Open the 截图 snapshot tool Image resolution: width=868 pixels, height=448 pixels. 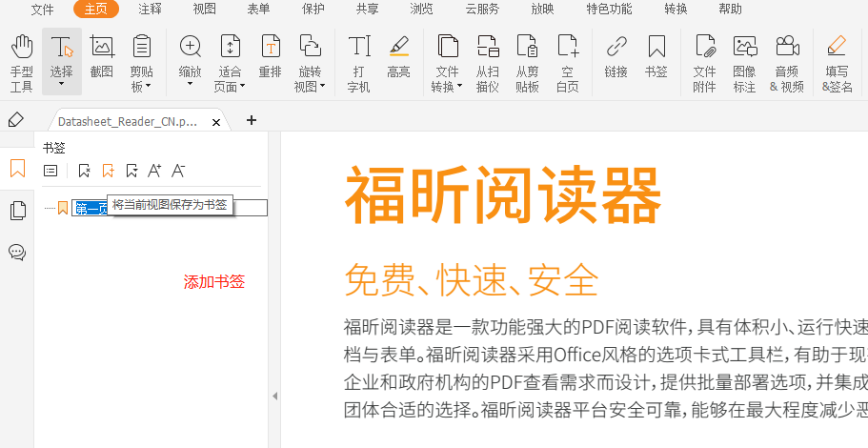click(102, 56)
